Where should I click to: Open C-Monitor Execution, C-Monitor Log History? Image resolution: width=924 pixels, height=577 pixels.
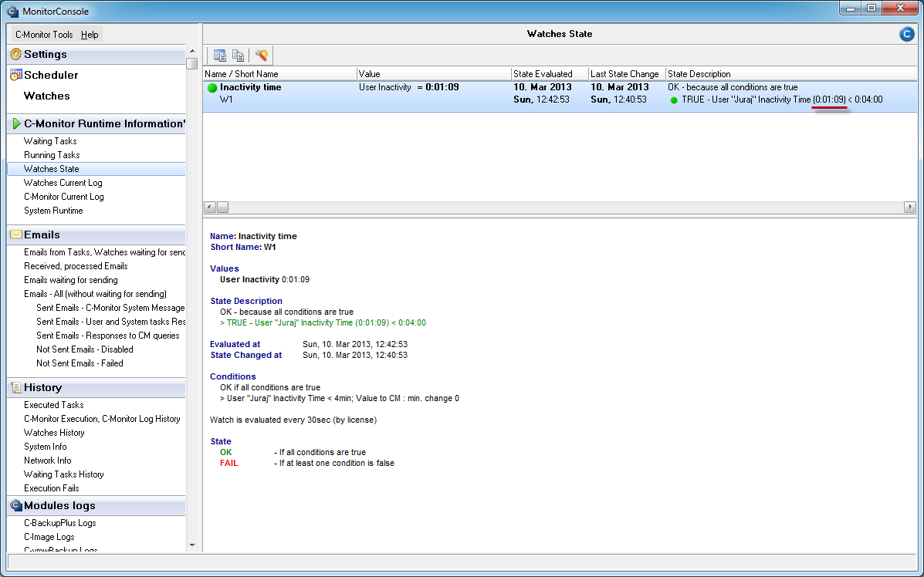pyautogui.click(x=102, y=419)
